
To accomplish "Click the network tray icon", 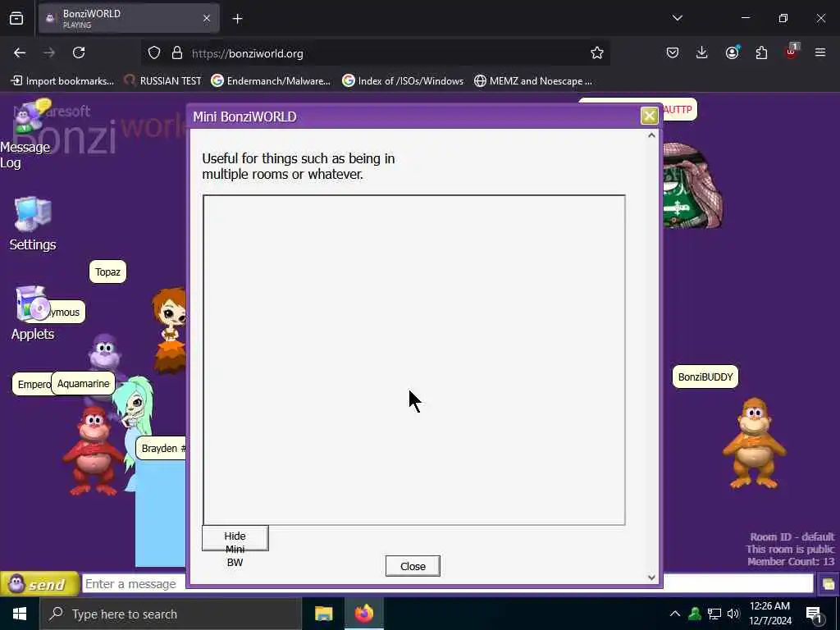I will click(714, 614).
